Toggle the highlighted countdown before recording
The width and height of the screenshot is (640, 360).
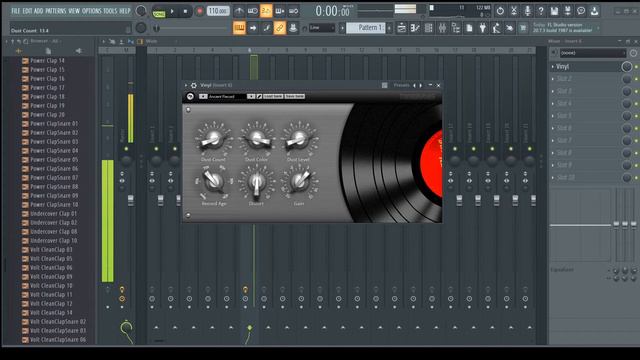coord(266,11)
